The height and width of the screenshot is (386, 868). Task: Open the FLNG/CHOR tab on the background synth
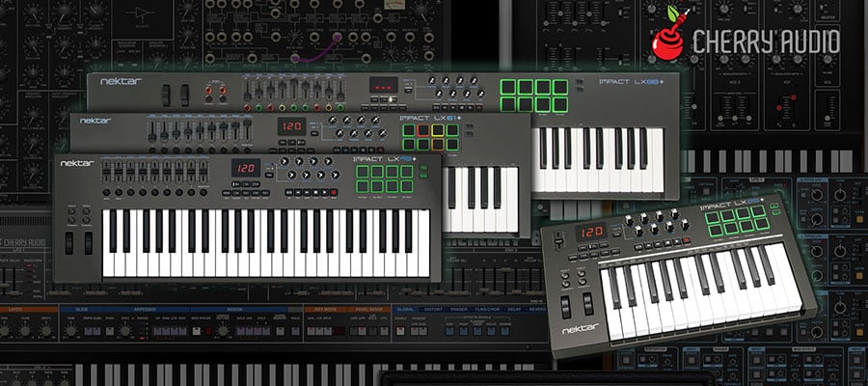pyautogui.click(x=488, y=310)
